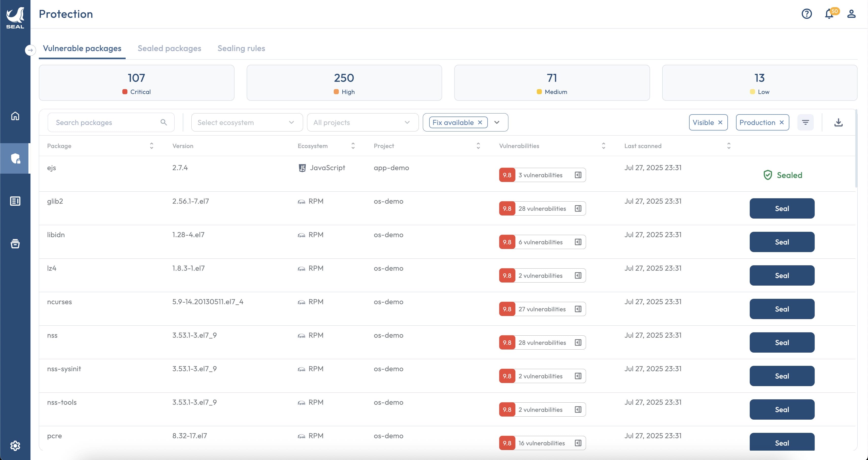This screenshot has width=868, height=460.
Task: Switch to Sealed packages tab
Action: [170, 48]
